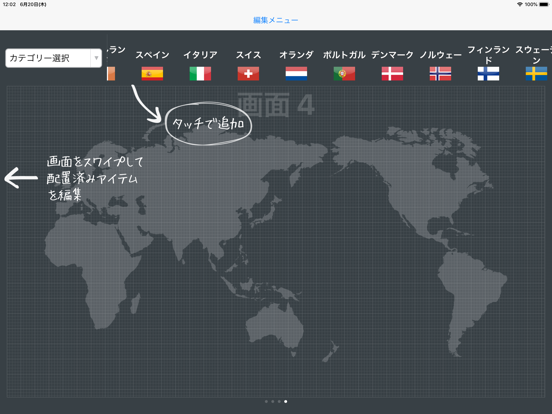Tap the フィンランド label
This screenshot has width=552, height=414.
pos(488,55)
